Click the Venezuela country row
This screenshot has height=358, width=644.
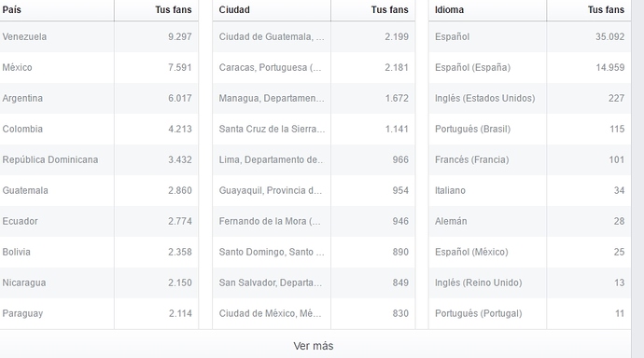click(99, 36)
